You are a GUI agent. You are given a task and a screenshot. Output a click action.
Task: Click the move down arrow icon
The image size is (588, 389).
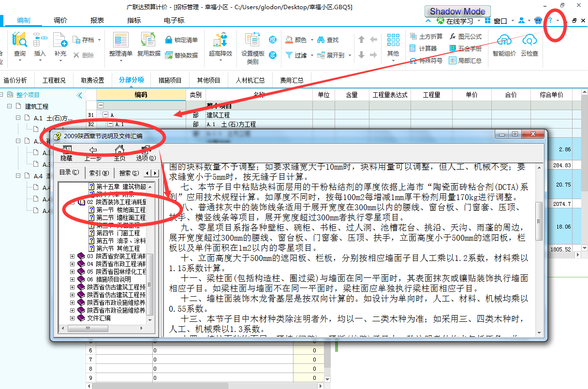click(x=361, y=55)
